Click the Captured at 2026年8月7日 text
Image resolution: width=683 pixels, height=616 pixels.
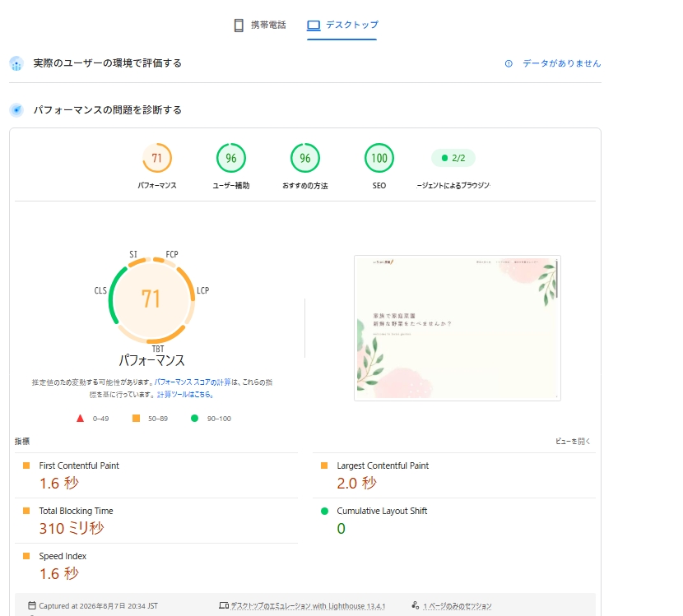pyautogui.click(x=99, y=606)
